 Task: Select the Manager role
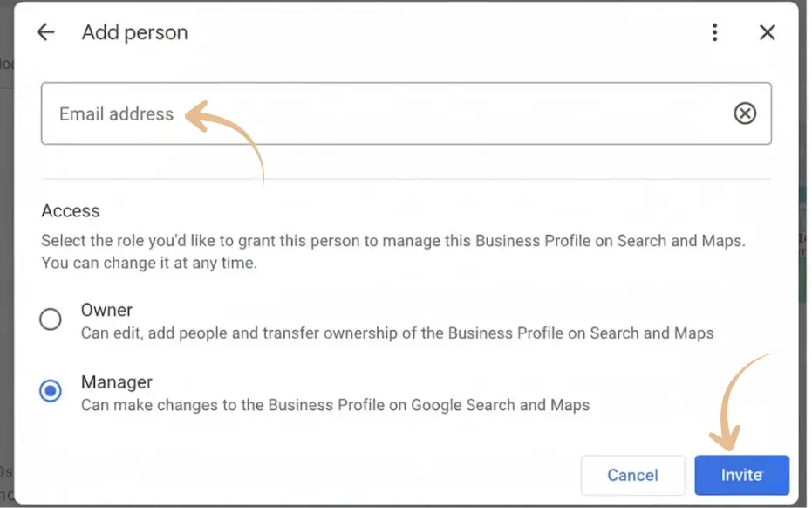click(x=50, y=390)
